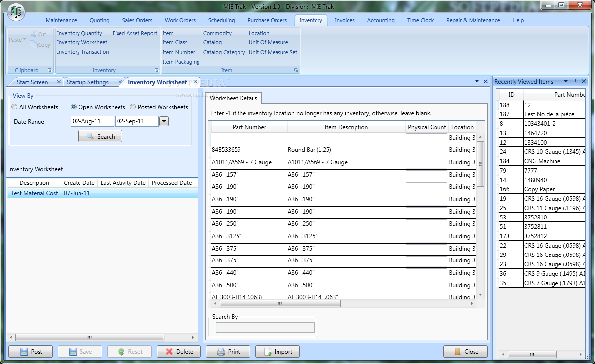This screenshot has height=364, width=595.
Task: Open Inventory Transaction from the ribbon
Action: (83, 52)
